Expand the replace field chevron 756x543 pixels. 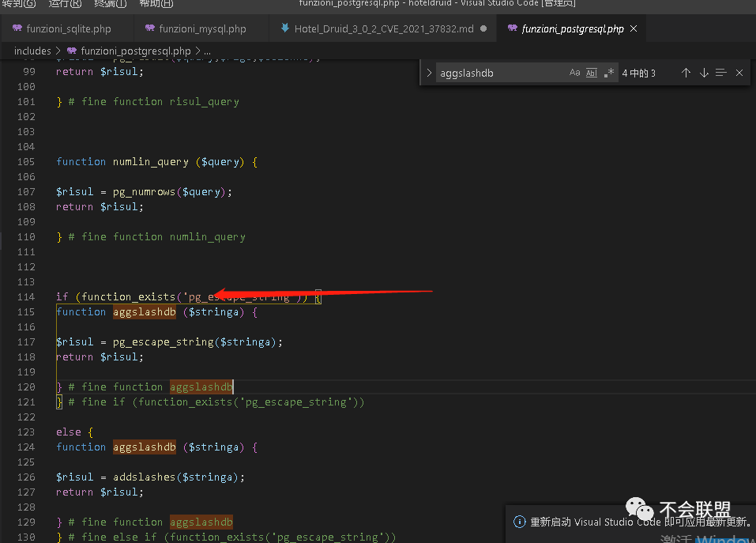click(x=429, y=73)
